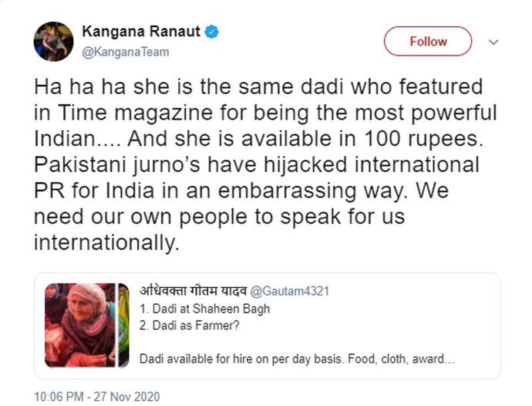The width and height of the screenshot is (532, 406).
Task: Open Kangana Ranaut's profile avatar
Action: click(53, 42)
